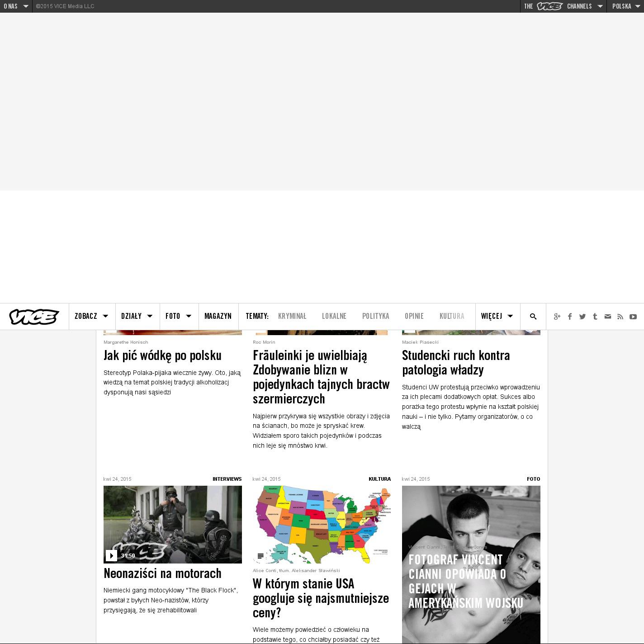Open the POLSKA country selector
The height and width of the screenshot is (644, 644).
tap(625, 6)
